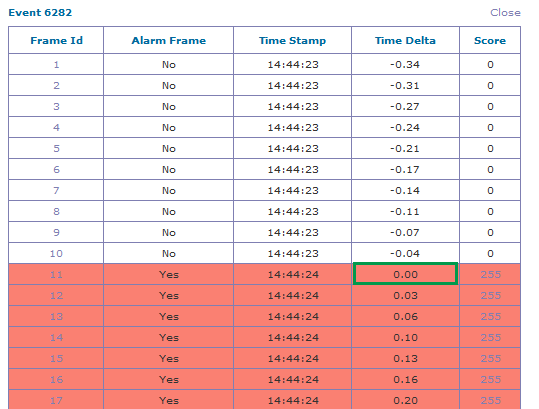The width and height of the screenshot is (539, 409).
Task: Click time delta value -0.27
Action: 405,107
